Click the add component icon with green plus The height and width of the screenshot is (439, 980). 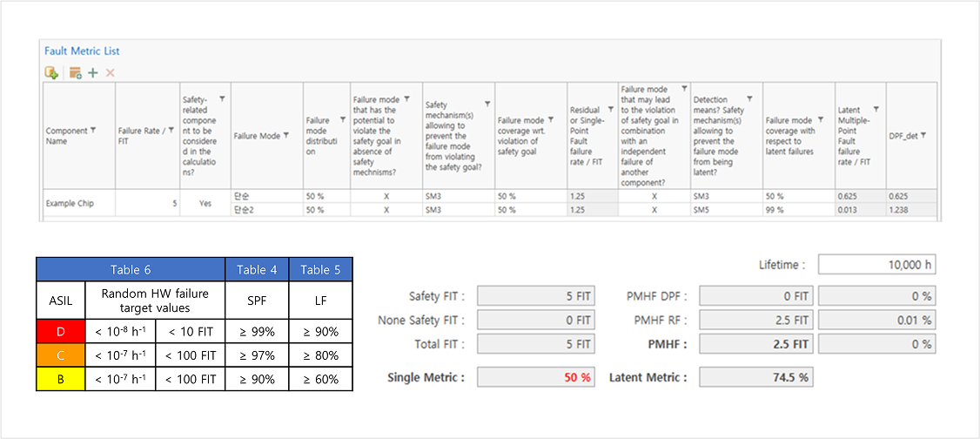pyautogui.click(x=52, y=72)
